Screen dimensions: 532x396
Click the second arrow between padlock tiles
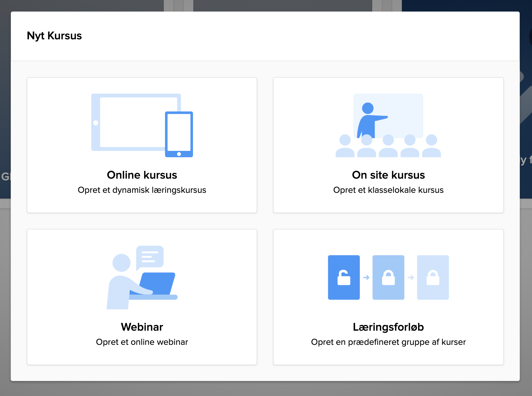click(x=411, y=277)
